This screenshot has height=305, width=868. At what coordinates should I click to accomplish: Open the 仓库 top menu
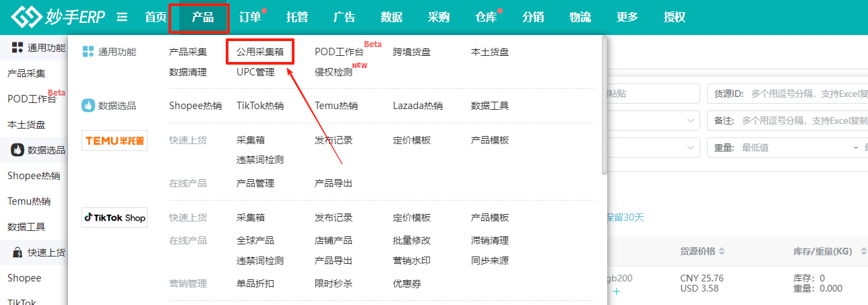pos(486,18)
